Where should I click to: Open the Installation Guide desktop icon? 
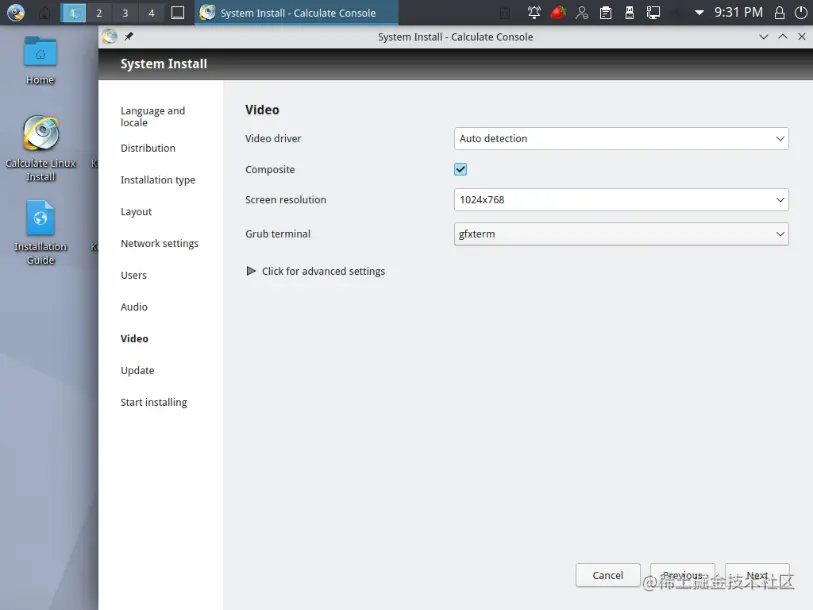pyautogui.click(x=40, y=232)
